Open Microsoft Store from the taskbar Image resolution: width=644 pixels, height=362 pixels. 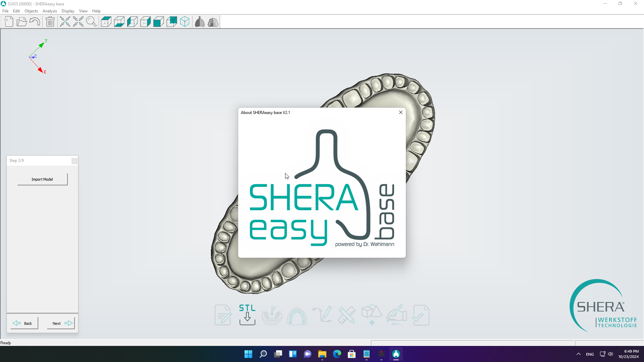point(352,354)
